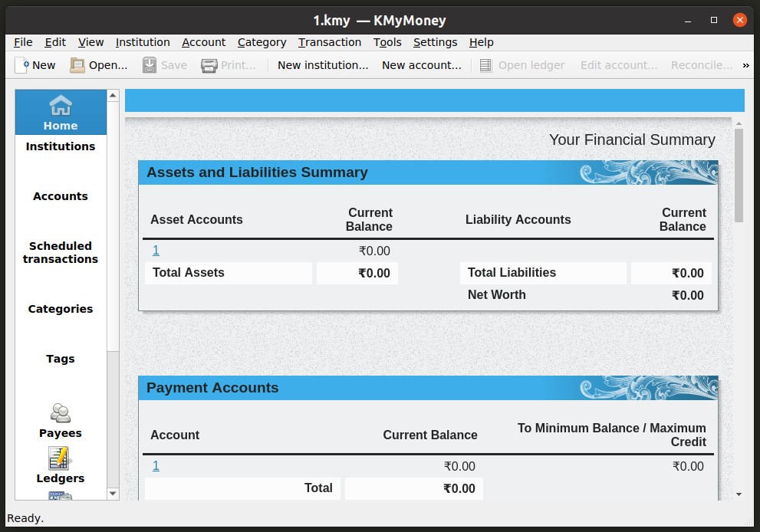Open the Tools menu

click(387, 42)
